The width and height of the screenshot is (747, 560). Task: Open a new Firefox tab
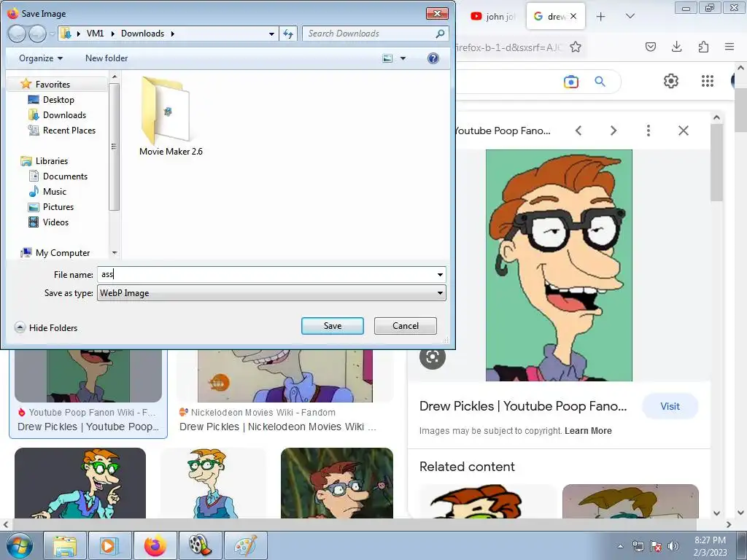click(x=601, y=16)
